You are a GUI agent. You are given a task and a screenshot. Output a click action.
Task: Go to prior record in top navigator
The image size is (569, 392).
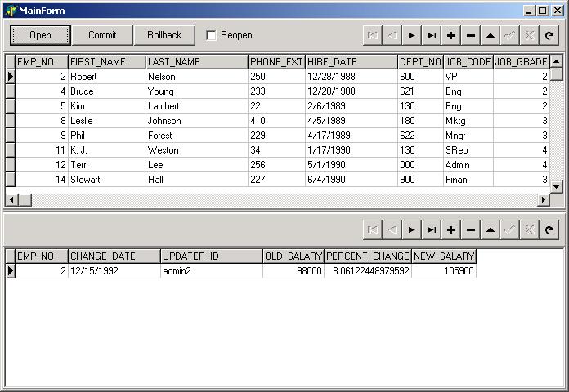(392, 36)
